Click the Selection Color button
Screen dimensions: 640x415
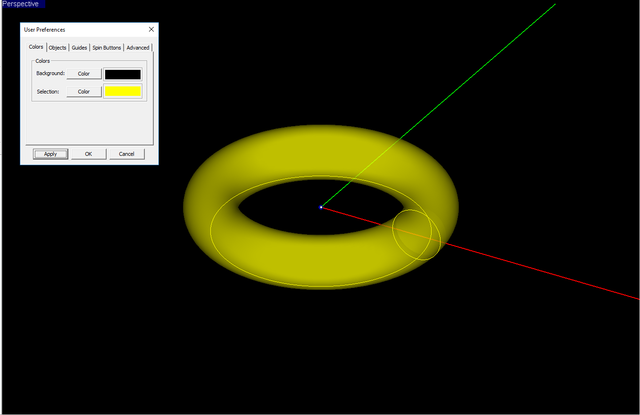click(x=84, y=92)
